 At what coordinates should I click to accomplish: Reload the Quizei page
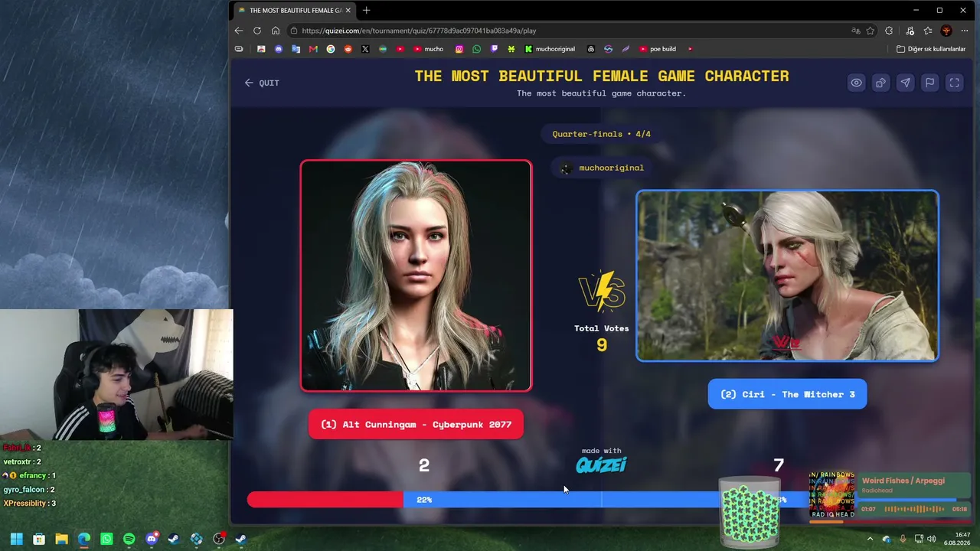coord(257,31)
